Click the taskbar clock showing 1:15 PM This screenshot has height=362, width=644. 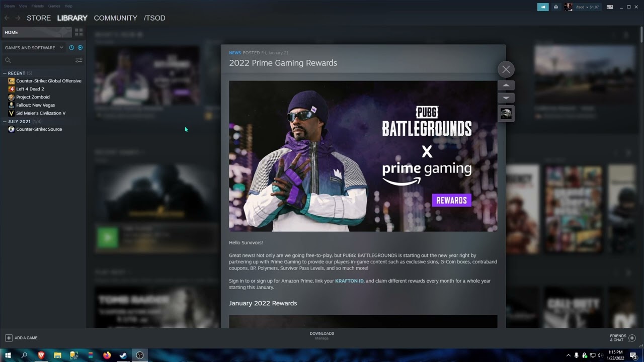(x=615, y=355)
